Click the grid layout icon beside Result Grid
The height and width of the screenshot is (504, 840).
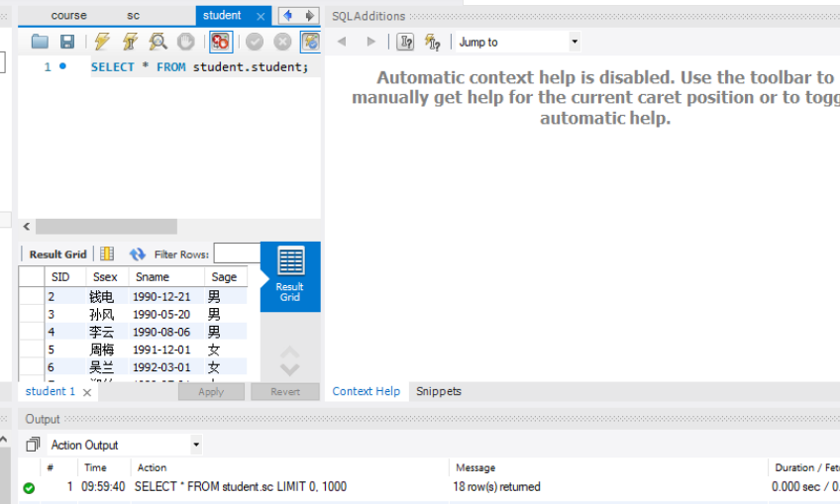[107, 253]
